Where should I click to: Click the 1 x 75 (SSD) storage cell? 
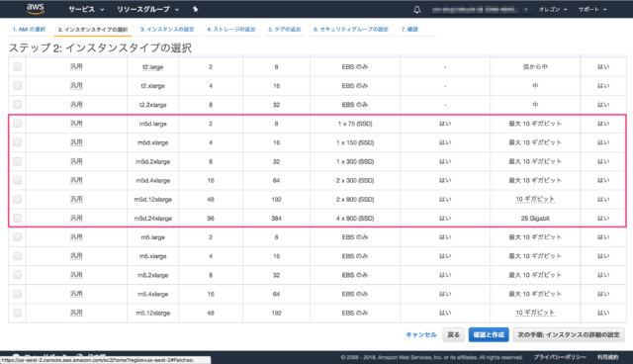click(355, 124)
